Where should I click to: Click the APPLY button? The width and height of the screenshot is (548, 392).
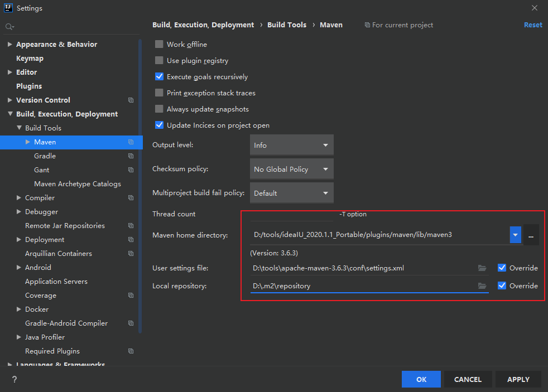tap(518, 379)
